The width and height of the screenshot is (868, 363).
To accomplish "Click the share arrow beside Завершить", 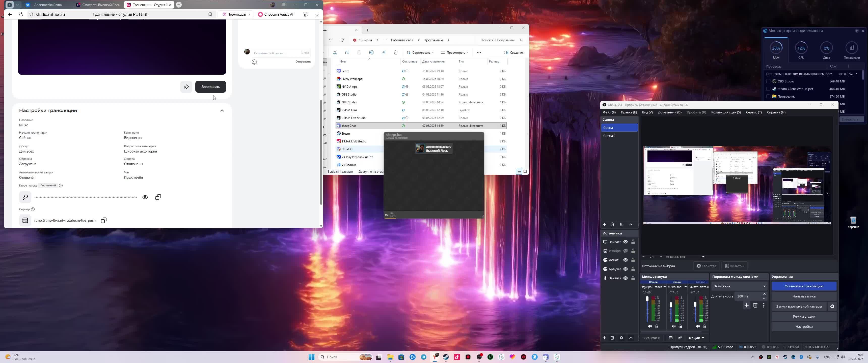I will click(186, 87).
